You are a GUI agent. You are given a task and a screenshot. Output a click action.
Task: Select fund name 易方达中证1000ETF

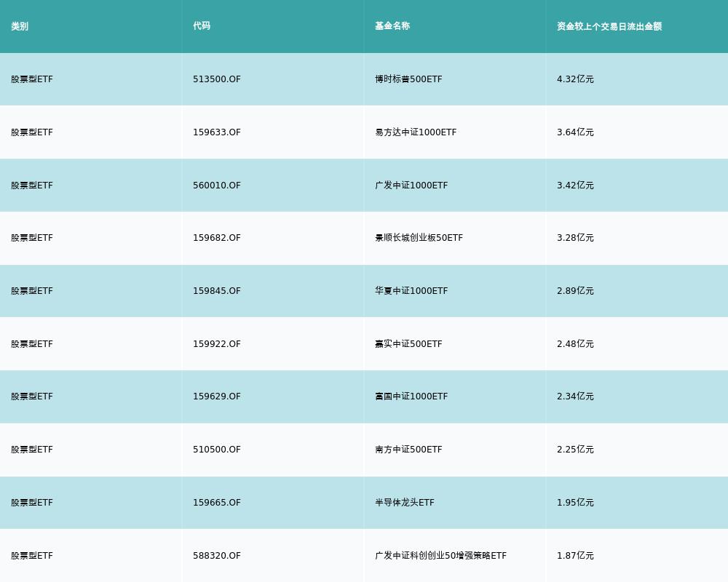coord(416,132)
